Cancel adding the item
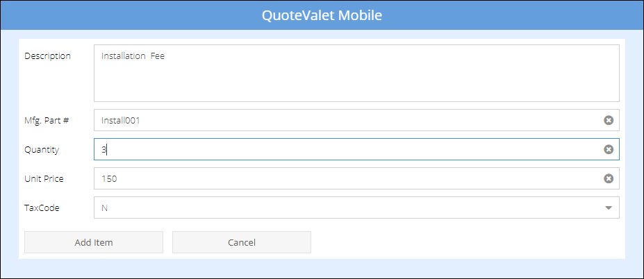 (241, 242)
